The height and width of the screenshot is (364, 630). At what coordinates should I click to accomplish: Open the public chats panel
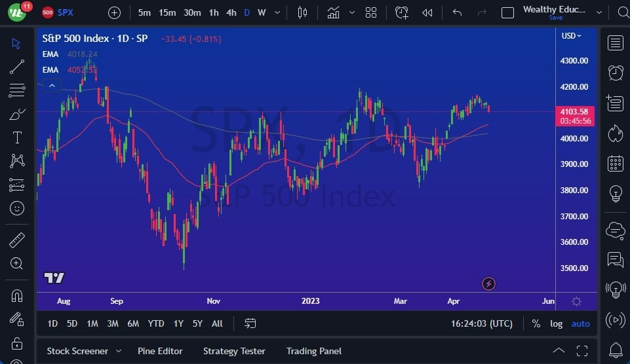[x=616, y=230]
